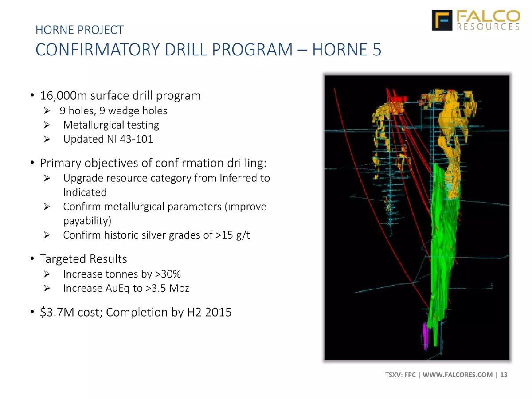Click 'Updated NI 43-101' line
The height and width of the screenshot is (399, 532).
pos(108,139)
